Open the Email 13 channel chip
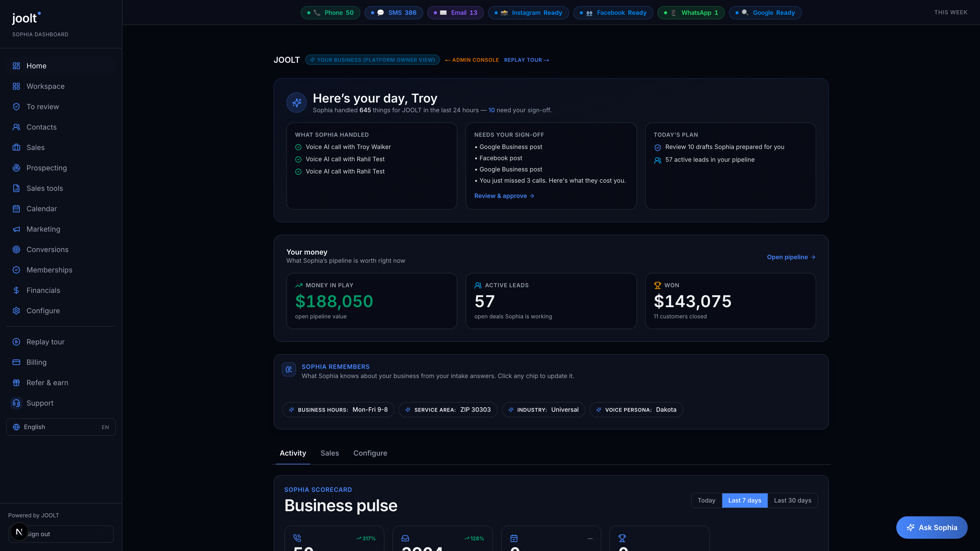This screenshot has width=980, height=551. click(x=455, y=12)
